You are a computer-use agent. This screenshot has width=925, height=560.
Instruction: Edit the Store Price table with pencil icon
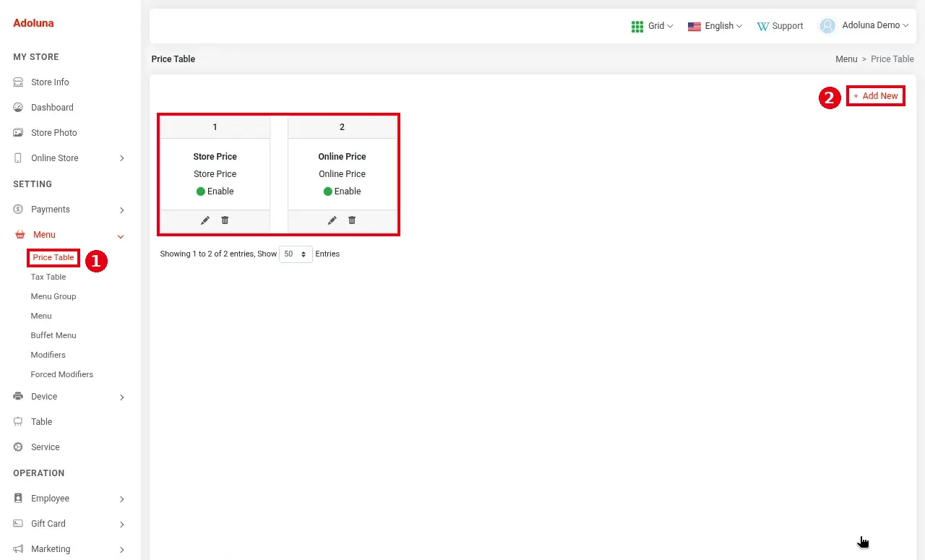[205, 220]
